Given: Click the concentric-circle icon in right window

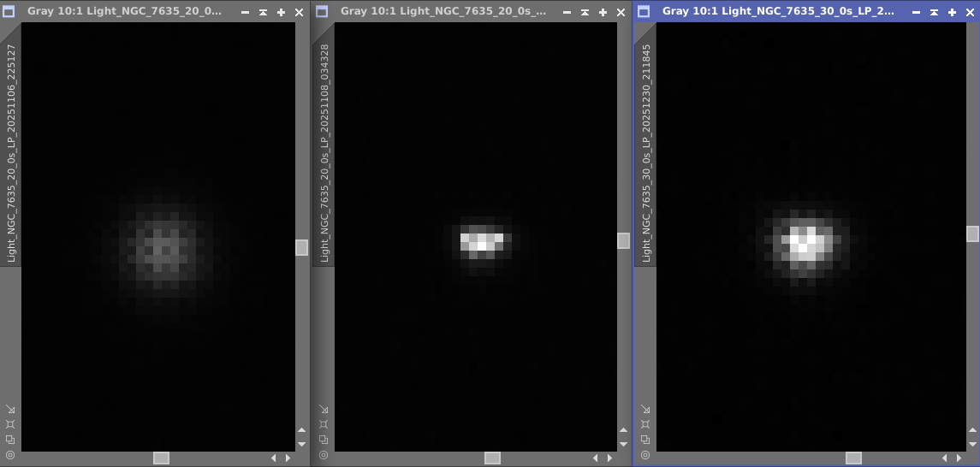Looking at the screenshot, I should pos(645,455).
